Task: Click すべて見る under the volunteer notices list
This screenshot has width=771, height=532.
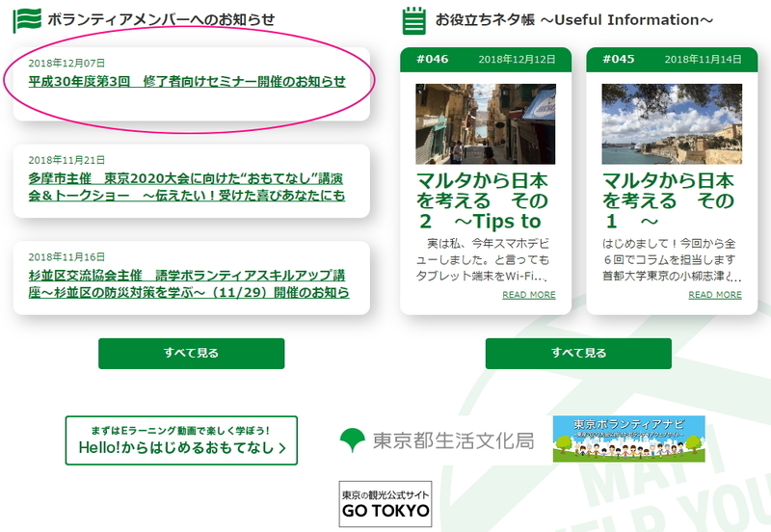Action: (x=191, y=353)
